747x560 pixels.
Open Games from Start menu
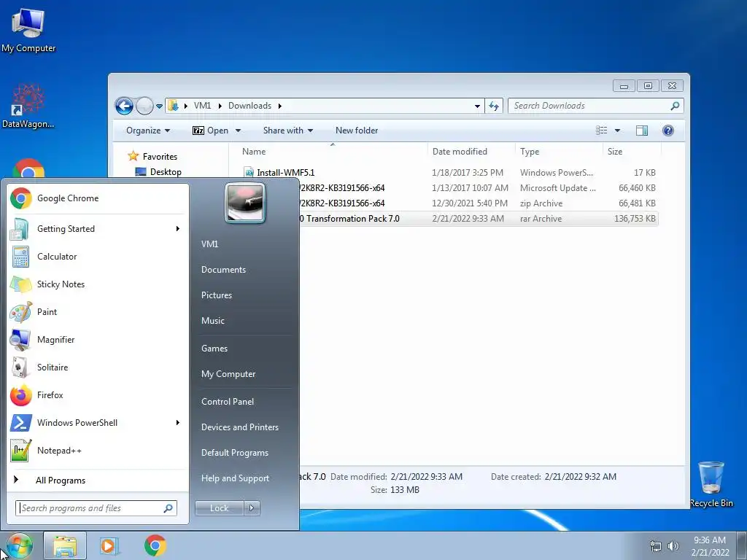point(214,349)
